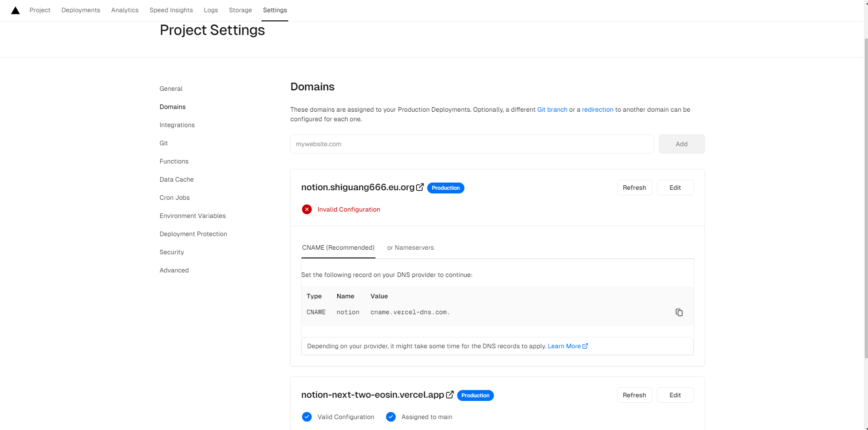Open the Storage tab
The height and width of the screenshot is (430, 868).
(240, 10)
